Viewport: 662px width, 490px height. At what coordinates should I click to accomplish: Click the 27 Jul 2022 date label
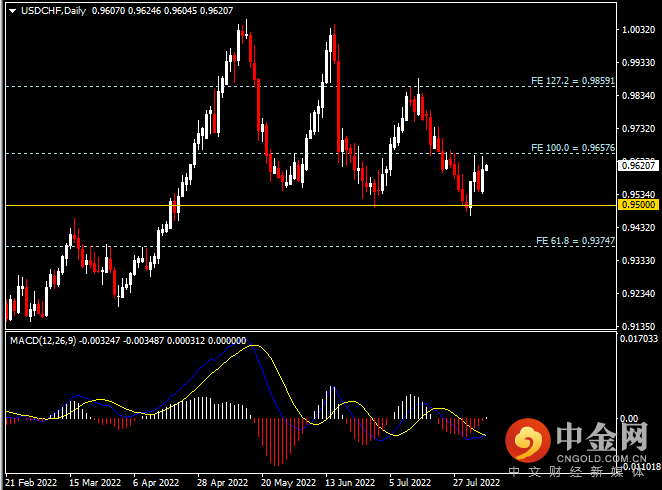coord(477,482)
